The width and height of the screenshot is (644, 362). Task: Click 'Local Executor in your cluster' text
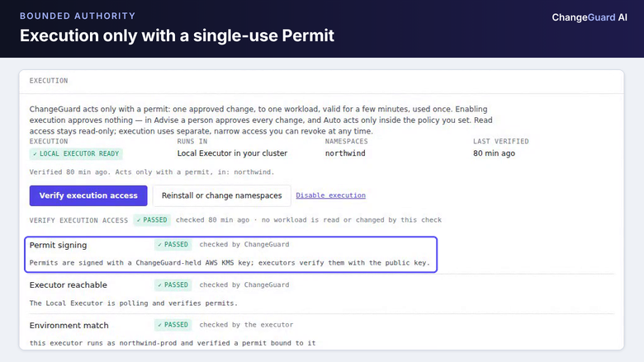[233, 153]
